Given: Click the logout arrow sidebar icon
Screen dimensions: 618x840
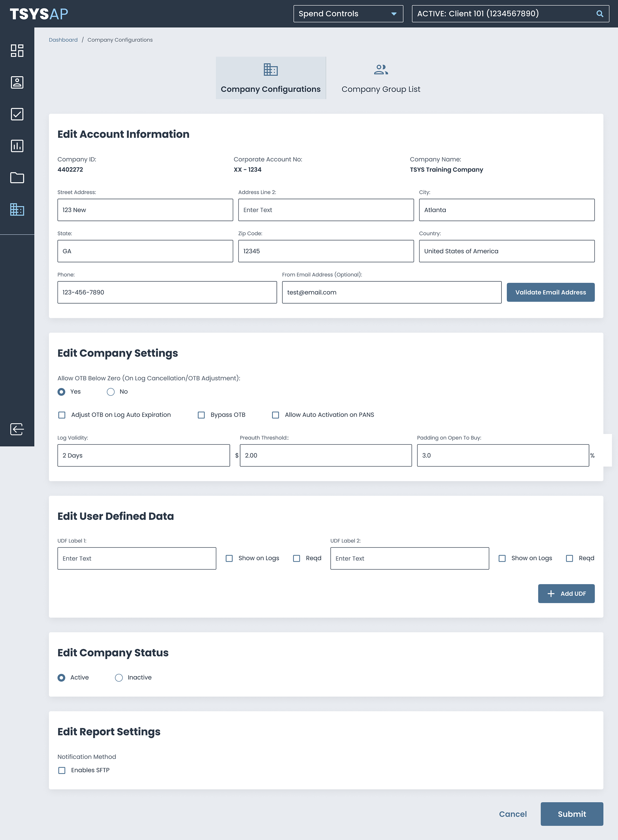Looking at the screenshot, I should point(17,429).
